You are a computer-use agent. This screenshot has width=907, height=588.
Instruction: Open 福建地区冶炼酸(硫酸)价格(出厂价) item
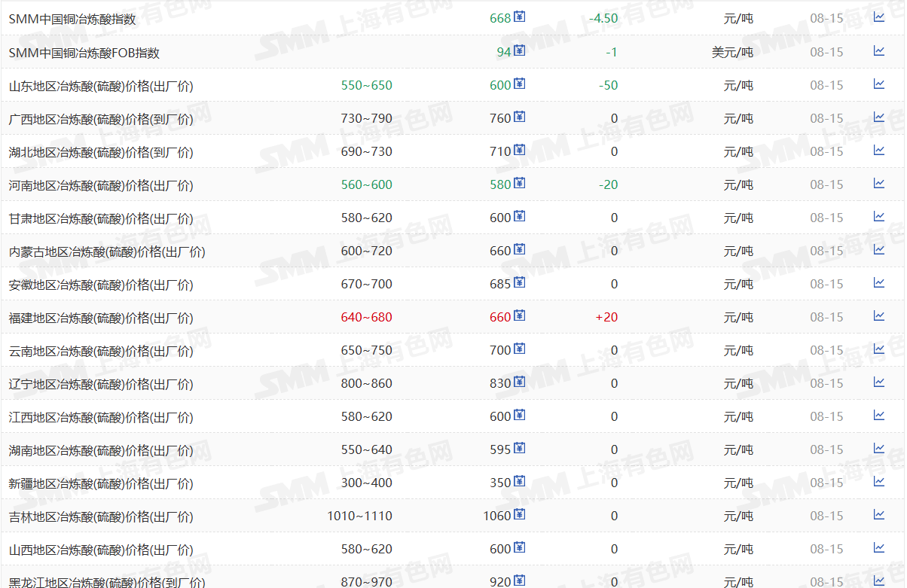(x=101, y=318)
